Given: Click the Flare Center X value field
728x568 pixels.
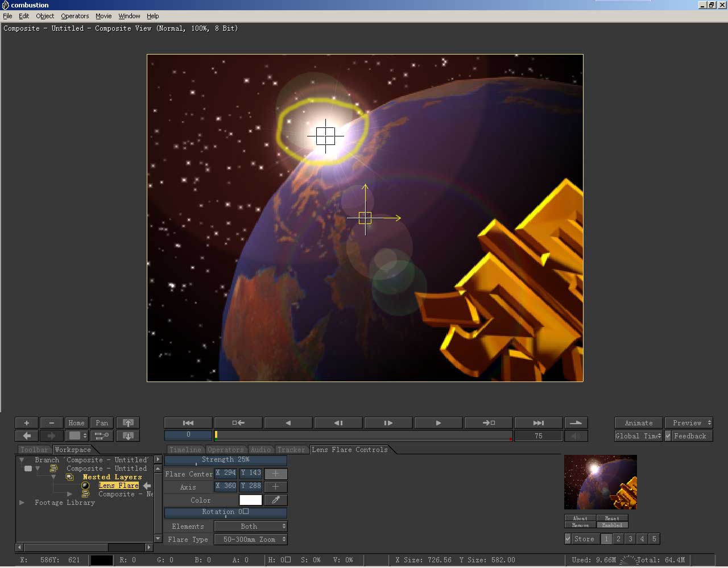Looking at the screenshot, I should 226,473.
